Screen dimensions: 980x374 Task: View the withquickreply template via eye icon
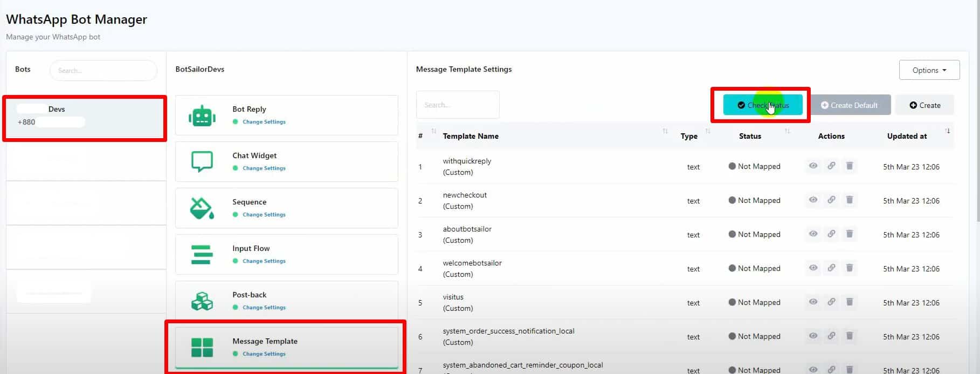(x=813, y=166)
